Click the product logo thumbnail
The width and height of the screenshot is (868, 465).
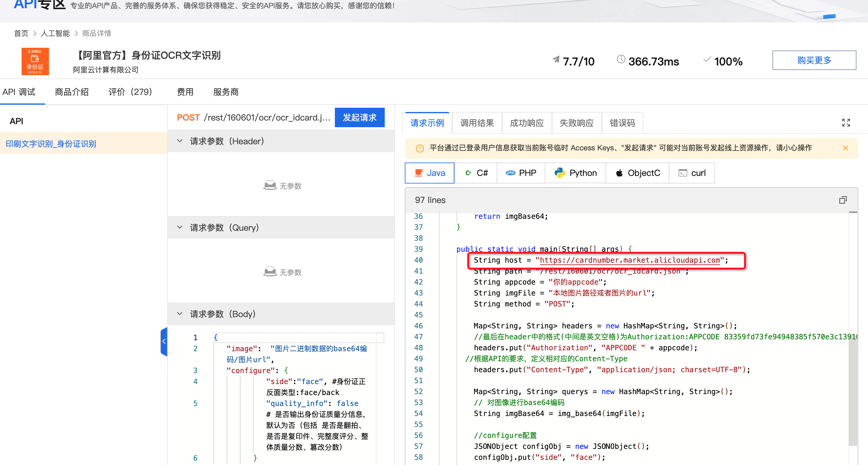(x=35, y=61)
